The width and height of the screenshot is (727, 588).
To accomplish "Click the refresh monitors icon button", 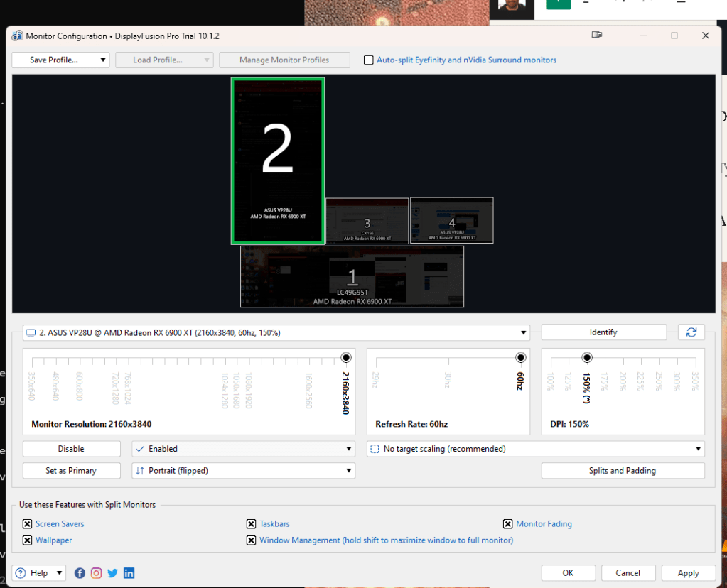I will (691, 332).
